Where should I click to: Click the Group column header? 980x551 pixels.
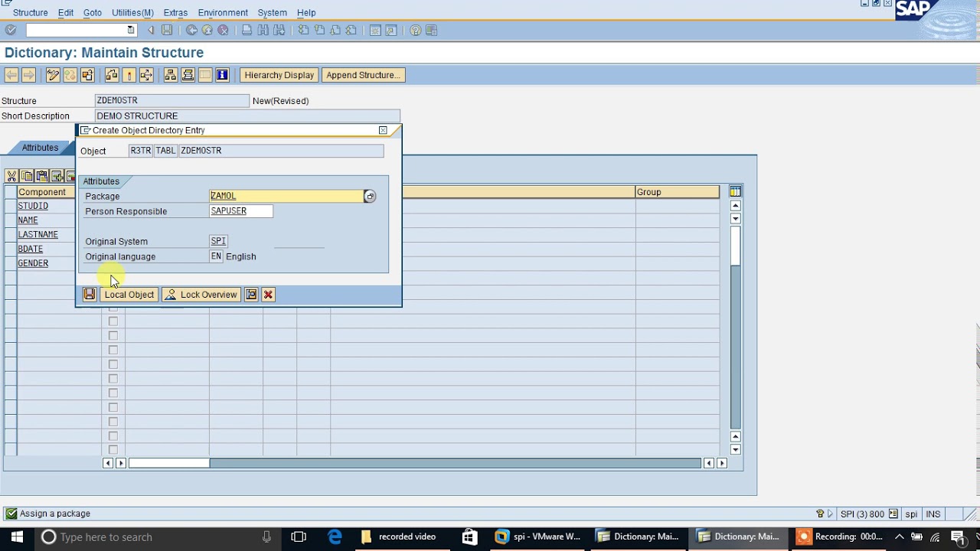click(677, 192)
